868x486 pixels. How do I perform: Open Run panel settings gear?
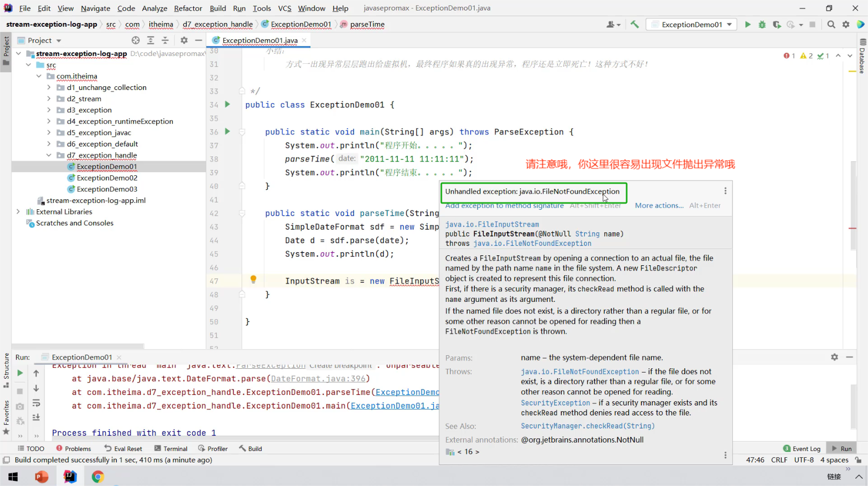click(834, 357)
